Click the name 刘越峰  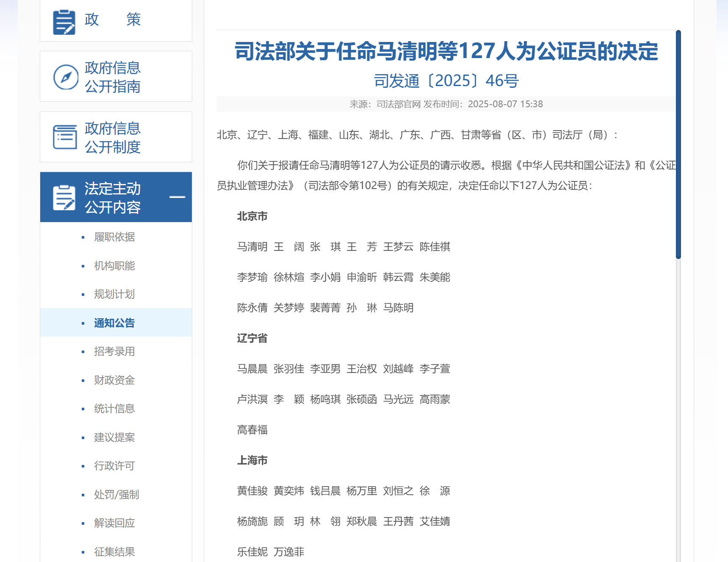coord(399,369)
